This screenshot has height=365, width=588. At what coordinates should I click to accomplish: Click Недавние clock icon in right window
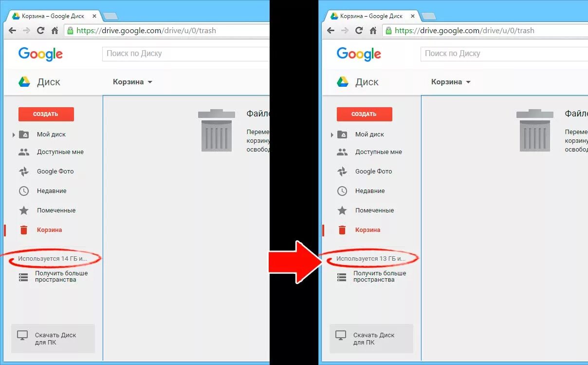[342, 191]
